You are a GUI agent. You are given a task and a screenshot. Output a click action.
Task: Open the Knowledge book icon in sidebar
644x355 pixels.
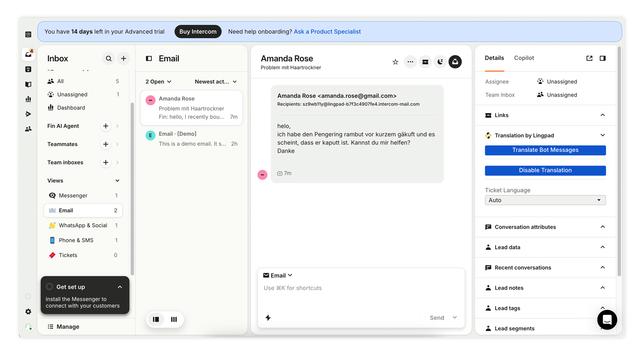pyautogui.click(x=28, y=84)
